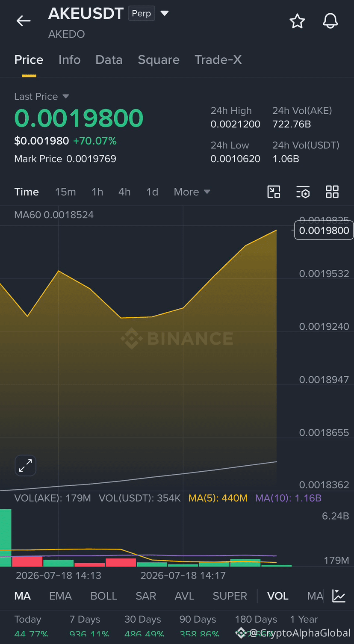Tap the 7 Days performance label
The width and height of the screenshot is (354, 644).
tap(85, 619)
